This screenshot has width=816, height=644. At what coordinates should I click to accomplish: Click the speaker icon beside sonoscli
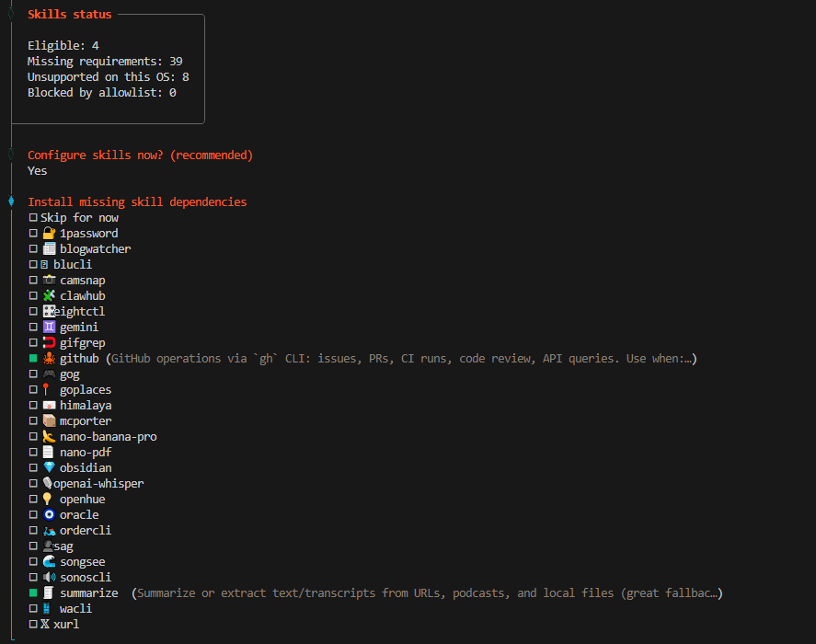click(49, 577)
